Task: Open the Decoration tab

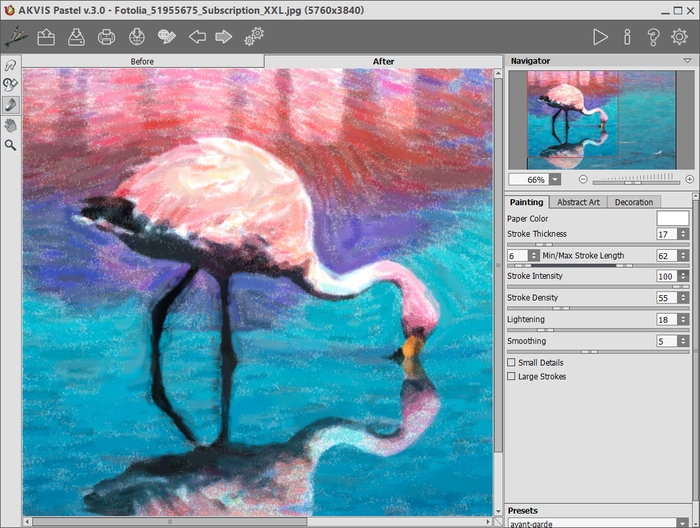Action: 633,202
